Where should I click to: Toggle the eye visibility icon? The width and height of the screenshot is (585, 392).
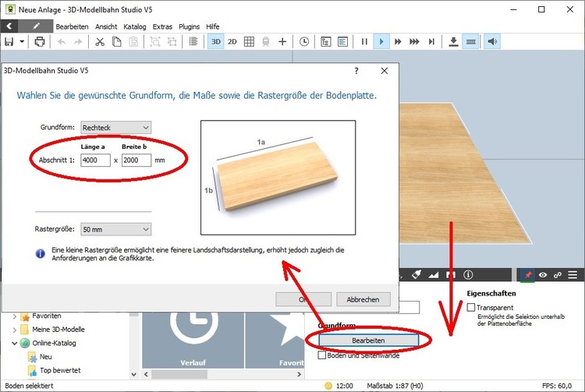(543, 275)
